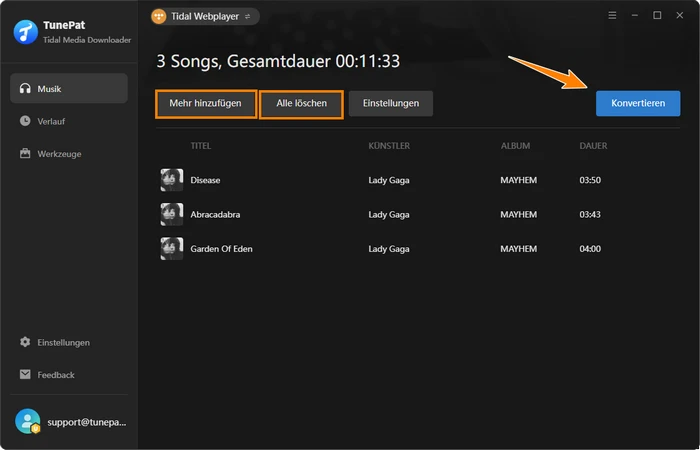
Task: Click the Einstellungen button above the song list
Action: tap(391, 104)
